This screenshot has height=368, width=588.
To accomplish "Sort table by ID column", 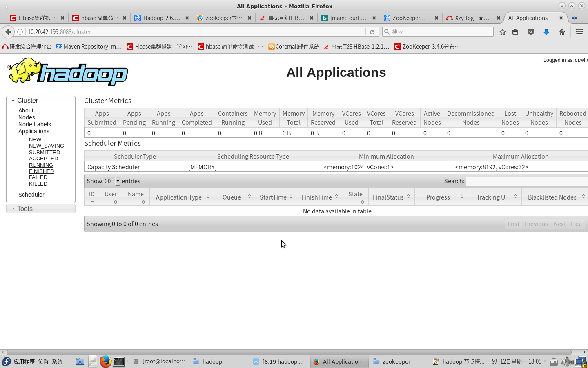I will pyautogui.click(x=92, y=197).
